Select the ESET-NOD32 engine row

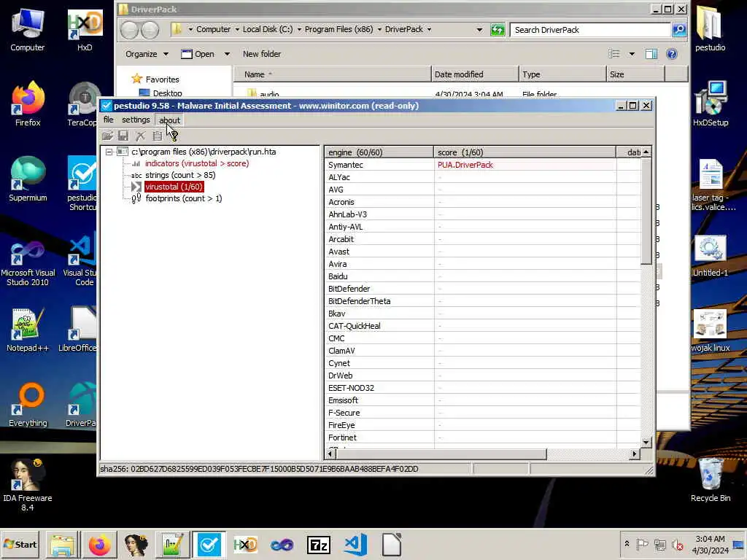[483, 388]
